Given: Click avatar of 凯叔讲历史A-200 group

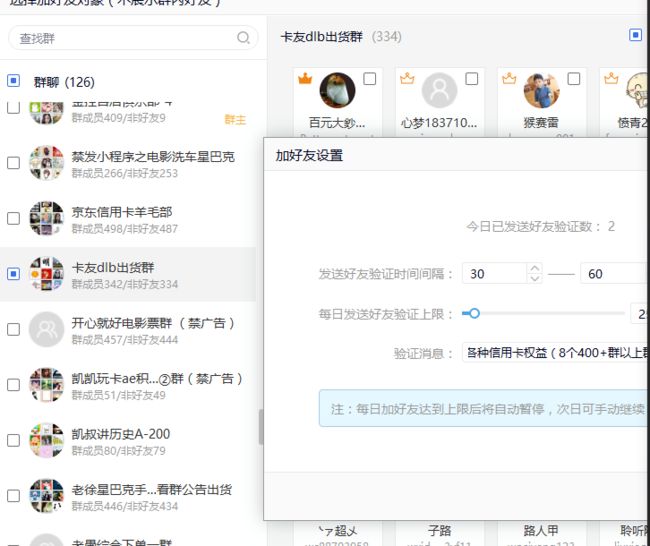Looking at the screenshot, I should click(46, 440).
